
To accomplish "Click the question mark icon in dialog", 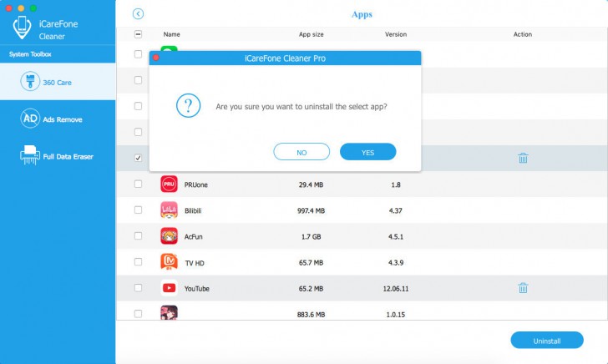I will click(x=188, y=105).
